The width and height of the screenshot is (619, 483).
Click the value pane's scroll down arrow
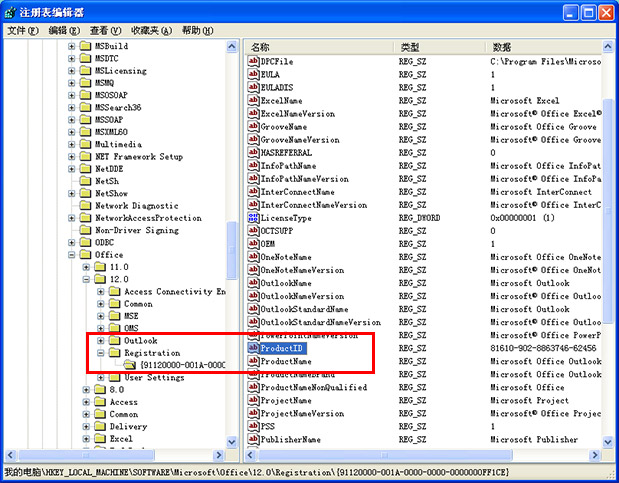point(608,442)
